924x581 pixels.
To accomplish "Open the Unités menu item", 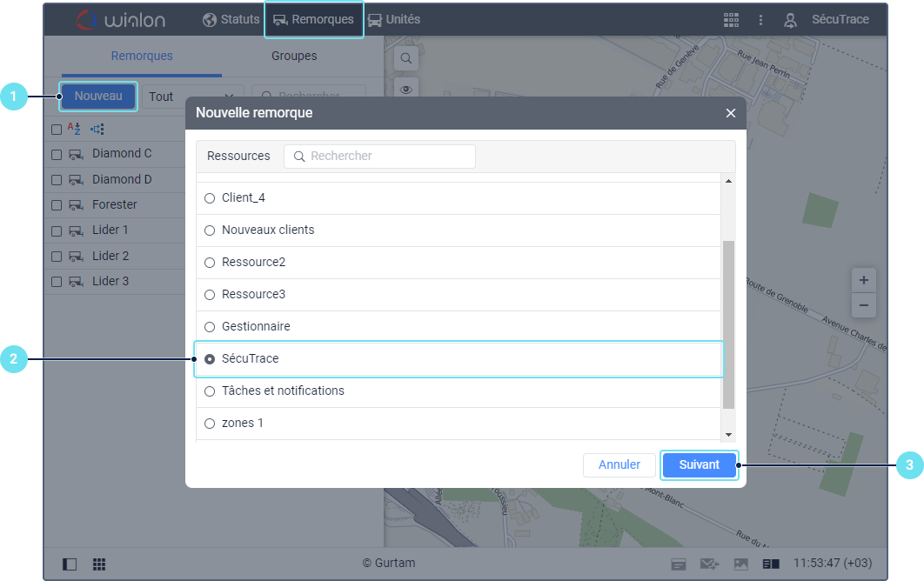I will (x=394, y=19).
